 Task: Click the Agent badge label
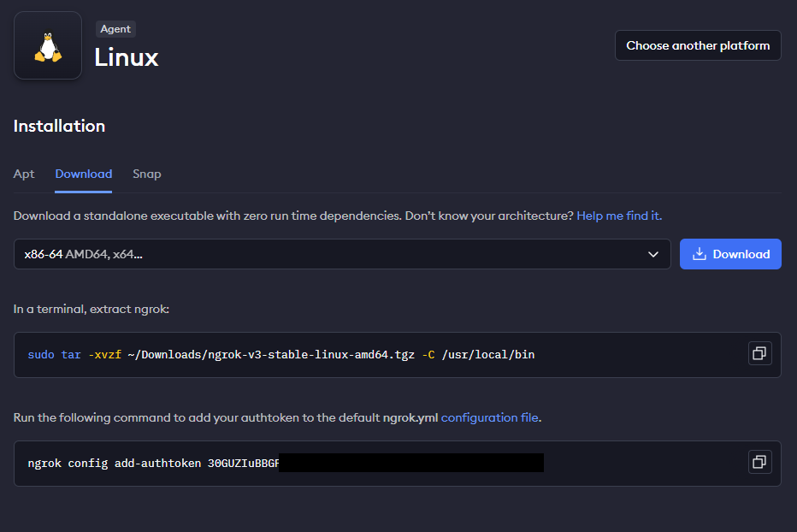[x=115, y=29]
